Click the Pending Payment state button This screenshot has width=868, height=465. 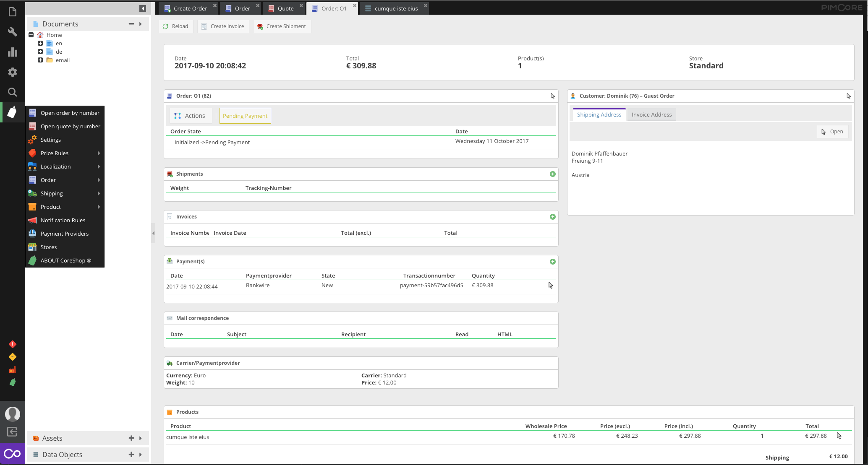click(245, 116)
